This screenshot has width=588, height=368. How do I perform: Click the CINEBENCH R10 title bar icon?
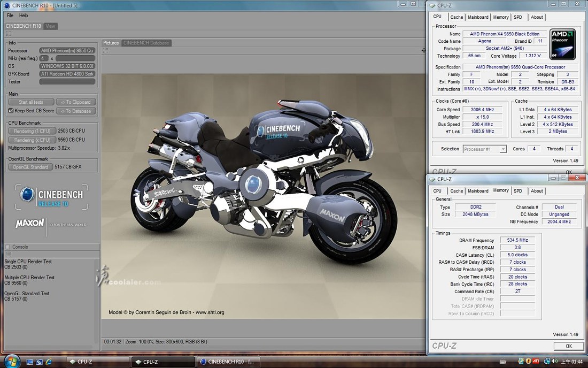point(7,5)
